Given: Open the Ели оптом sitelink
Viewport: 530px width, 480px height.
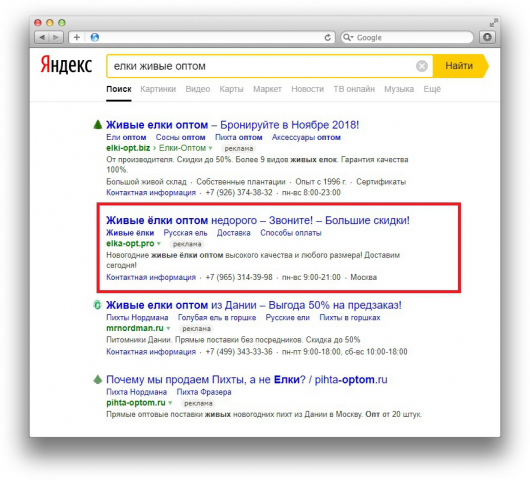Looking at the screenshot, I should (x=126, y=138).
